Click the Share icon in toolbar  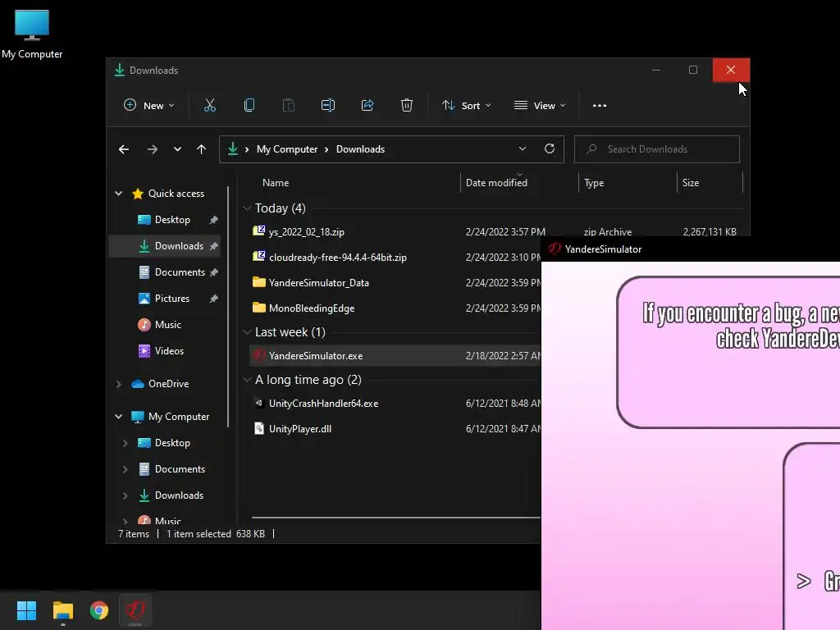367,106
